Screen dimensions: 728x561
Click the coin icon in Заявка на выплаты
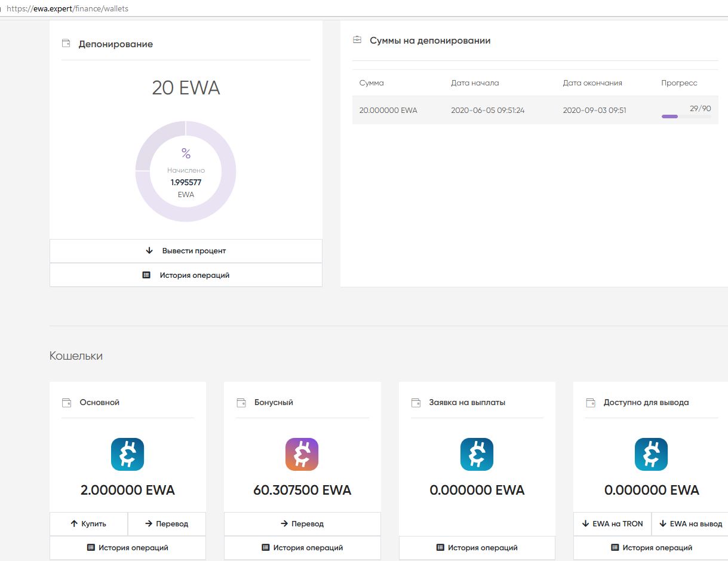[477, 454]
